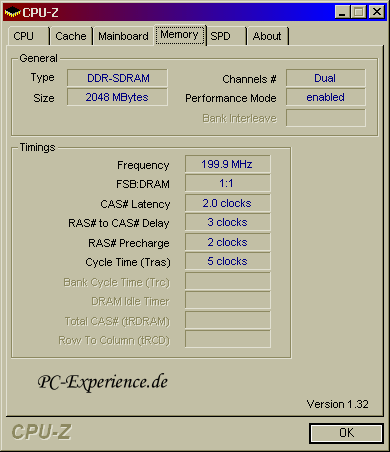Click the Size label in General
Screen dimensions: 390x452
coord(44,98)
